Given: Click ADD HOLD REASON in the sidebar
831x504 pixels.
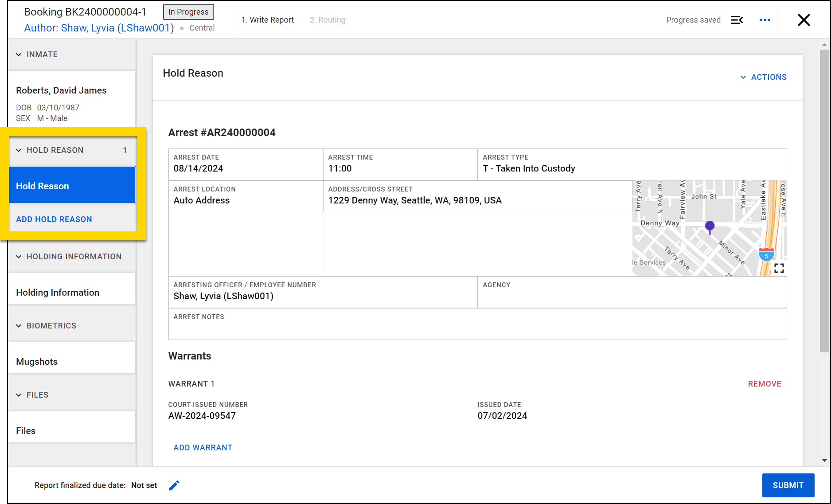Looking at the screenshot, I should point(54,219).
